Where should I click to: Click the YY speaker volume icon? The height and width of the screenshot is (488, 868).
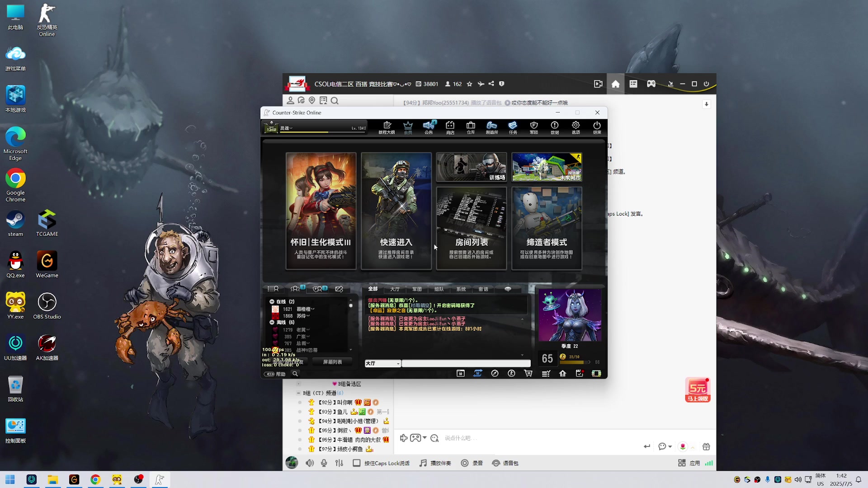click(x=309, y=463)
